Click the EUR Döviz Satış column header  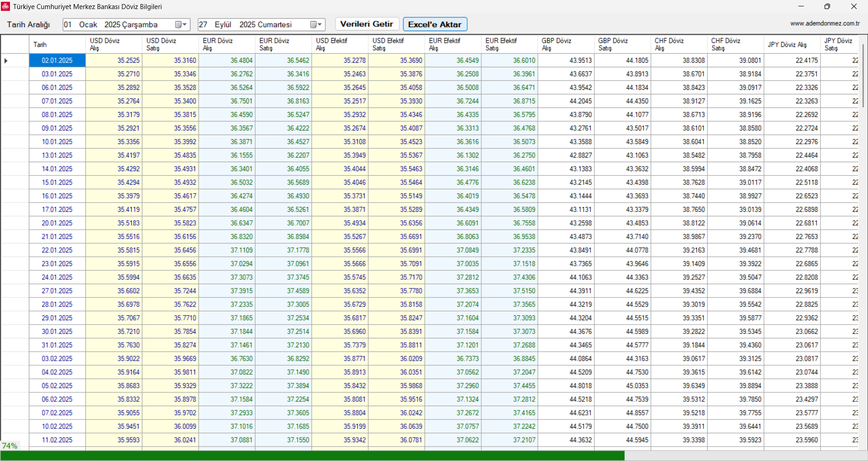(x=283, y=44)
